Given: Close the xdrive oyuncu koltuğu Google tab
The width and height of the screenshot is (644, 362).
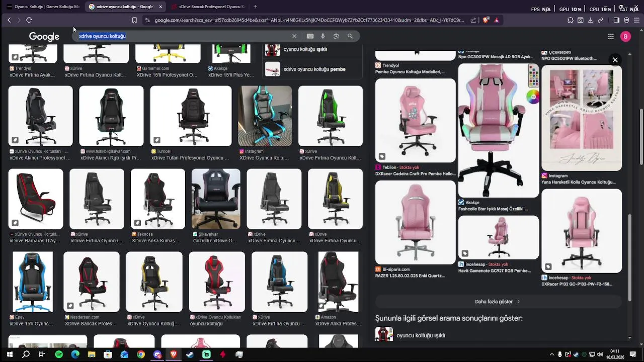Looking at the screenshot, I should tap(160, 7).
